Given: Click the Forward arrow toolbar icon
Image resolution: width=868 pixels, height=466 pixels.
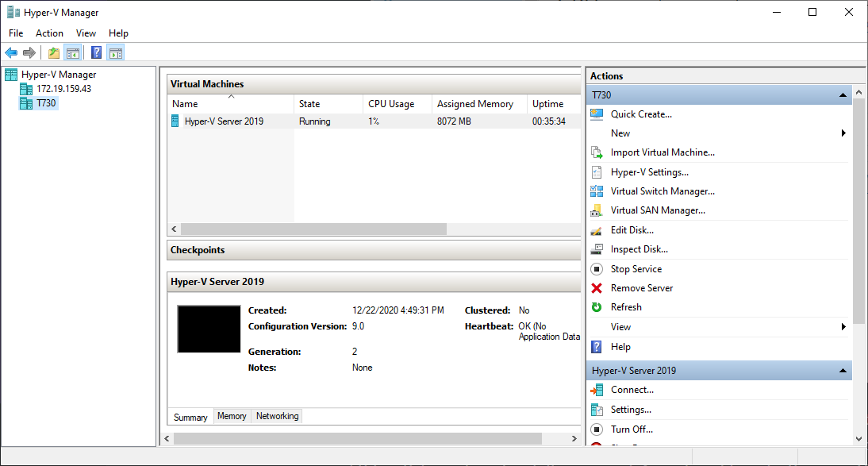Looking at the screenshot, I should 29,52.
